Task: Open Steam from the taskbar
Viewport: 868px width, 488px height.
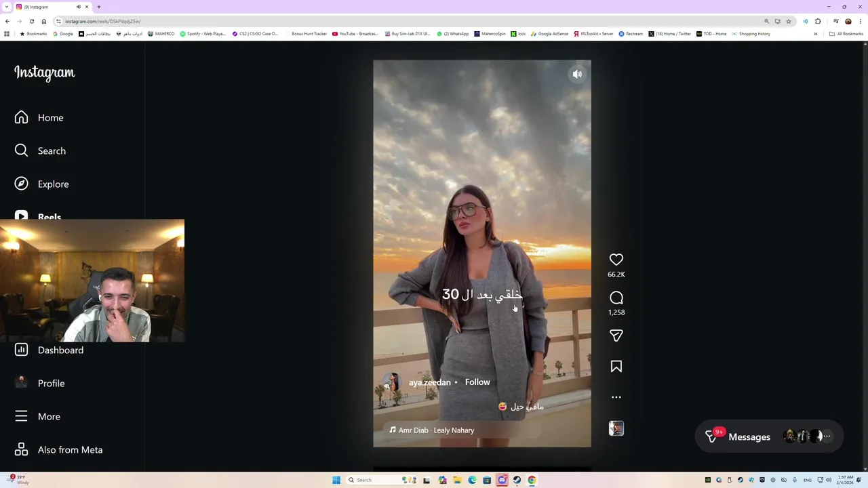Action: pyautogui.click(x=517, y=480)
